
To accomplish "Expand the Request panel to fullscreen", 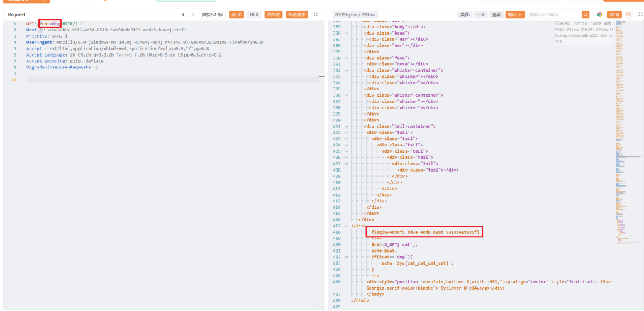I will point(316,14).
